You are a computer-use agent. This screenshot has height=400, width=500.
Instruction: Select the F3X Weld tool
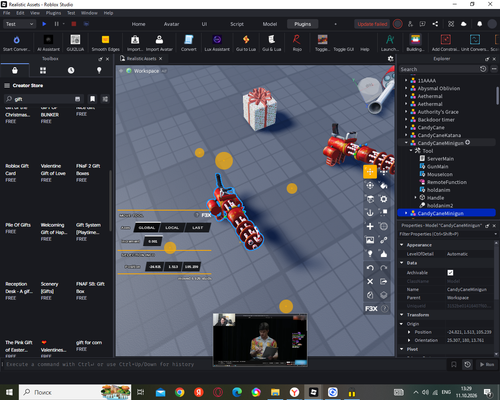(x=384, y=240)
